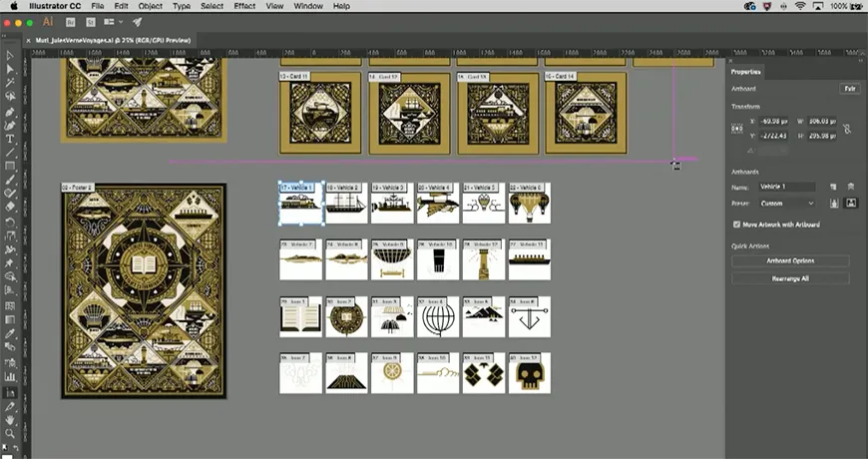Select the Artboard tool
Image resolution: width=868 pixels, height=459 pixels.
click(x=10, y=392)
